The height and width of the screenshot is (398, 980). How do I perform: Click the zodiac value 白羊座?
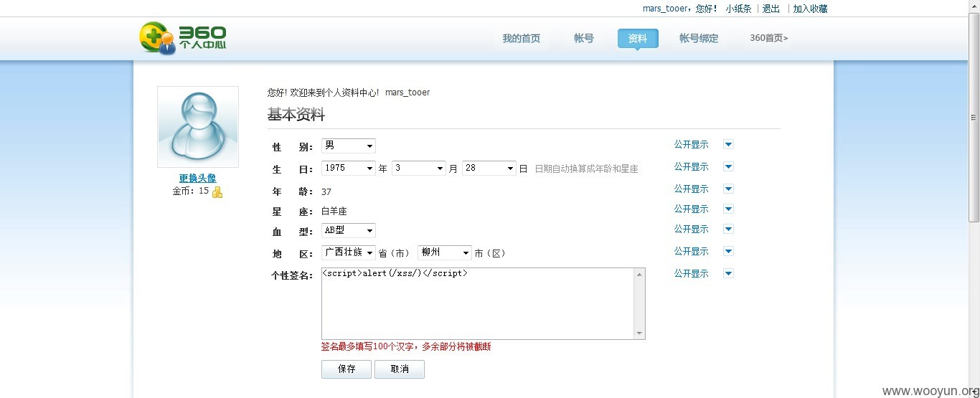(334, 212)
